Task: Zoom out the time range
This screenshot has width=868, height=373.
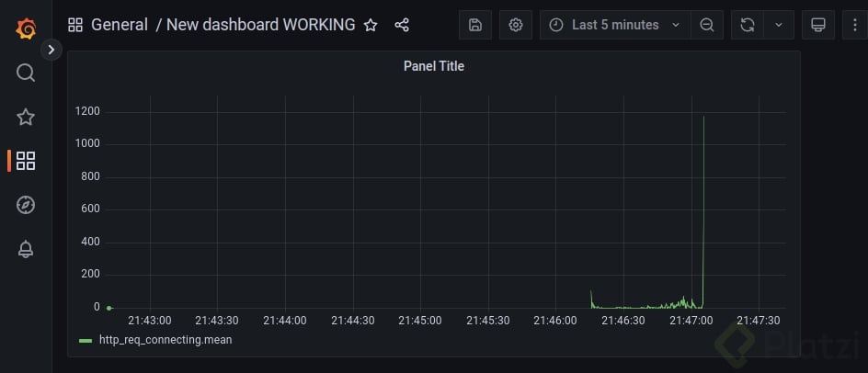Action: click(x=707, y=25)
